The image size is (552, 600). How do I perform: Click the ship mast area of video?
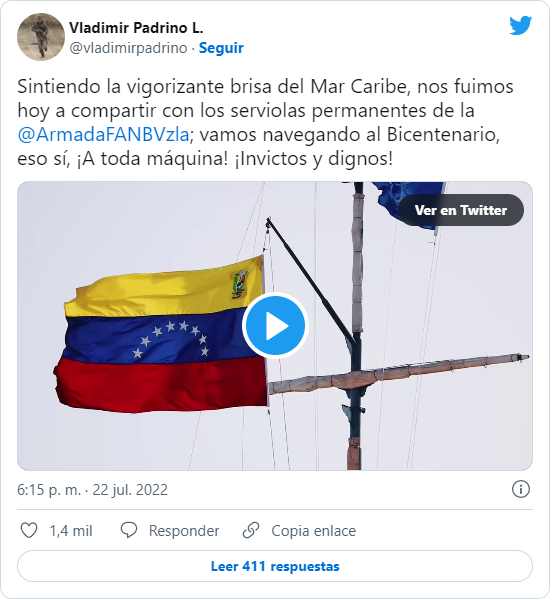[358, 325]
